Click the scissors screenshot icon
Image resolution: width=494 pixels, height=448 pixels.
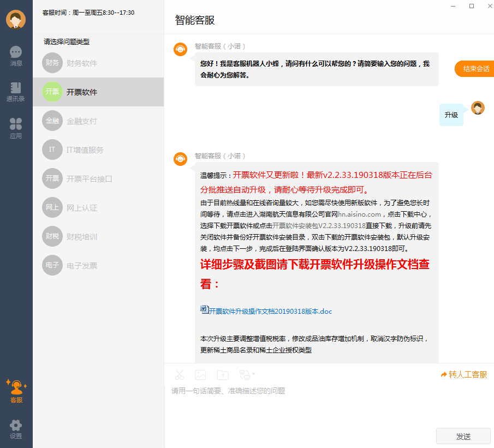(180, 375)
